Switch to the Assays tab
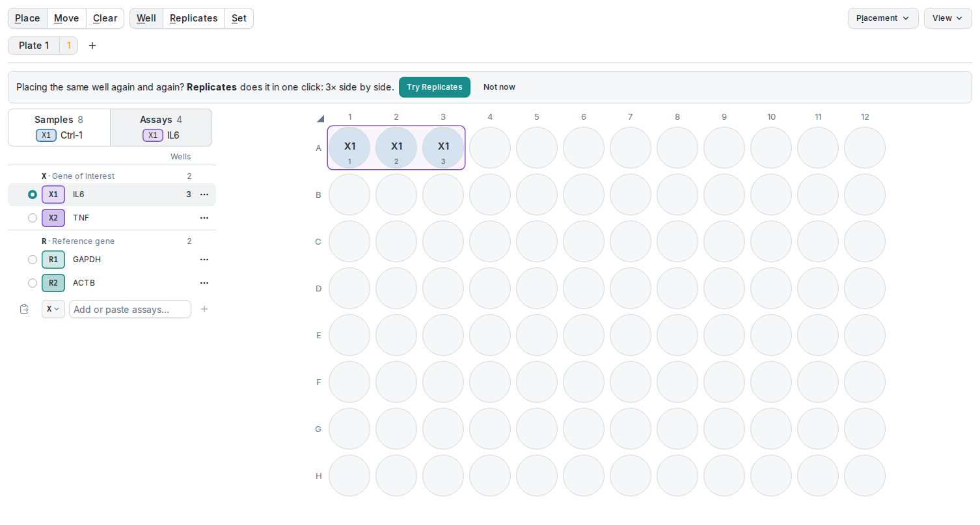The image size is (980, 525). click(161, 128)
